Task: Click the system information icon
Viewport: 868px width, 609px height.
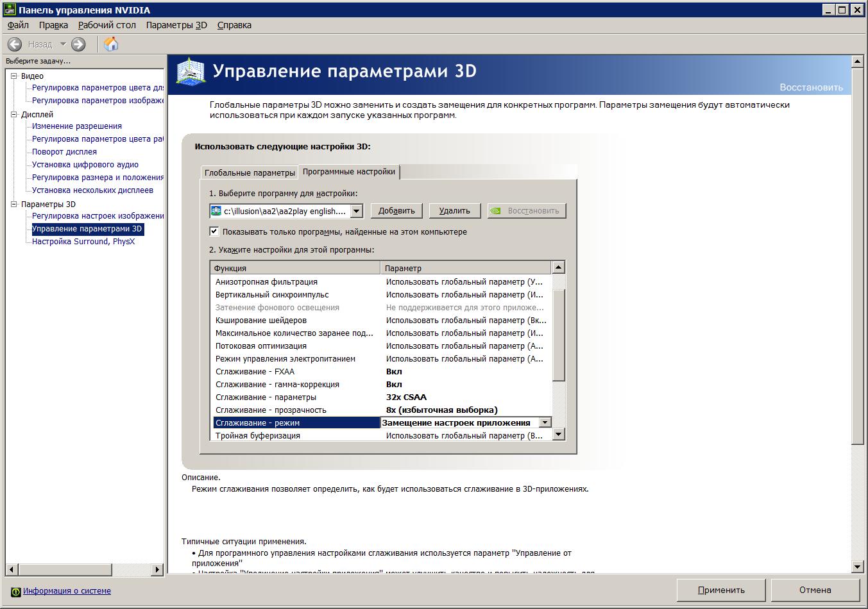Action: pos(15,591)
